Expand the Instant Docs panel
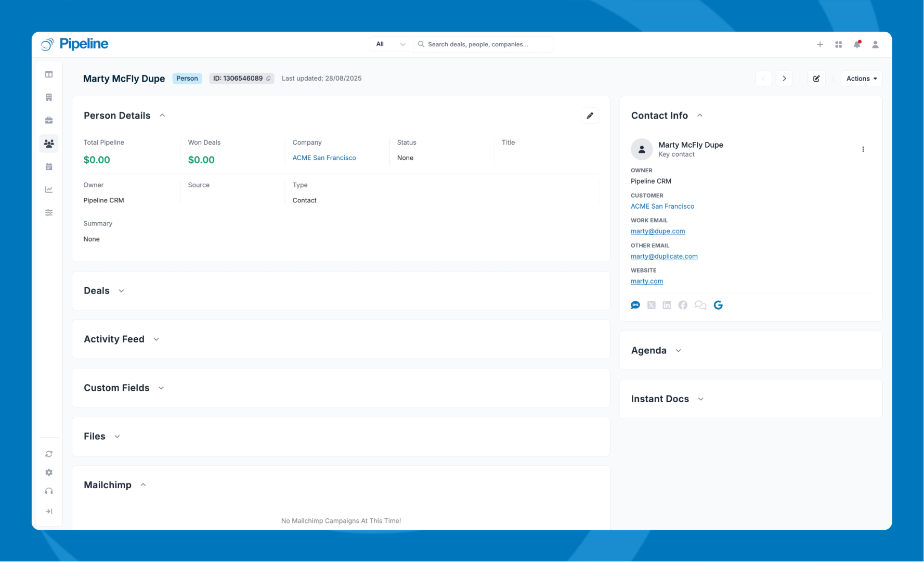 click(701, 399)
